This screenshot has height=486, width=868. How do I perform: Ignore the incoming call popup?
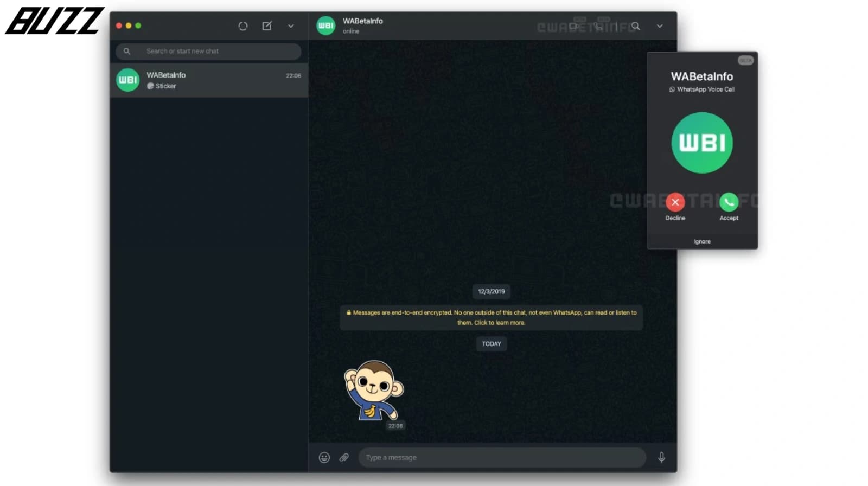[702, 242]
